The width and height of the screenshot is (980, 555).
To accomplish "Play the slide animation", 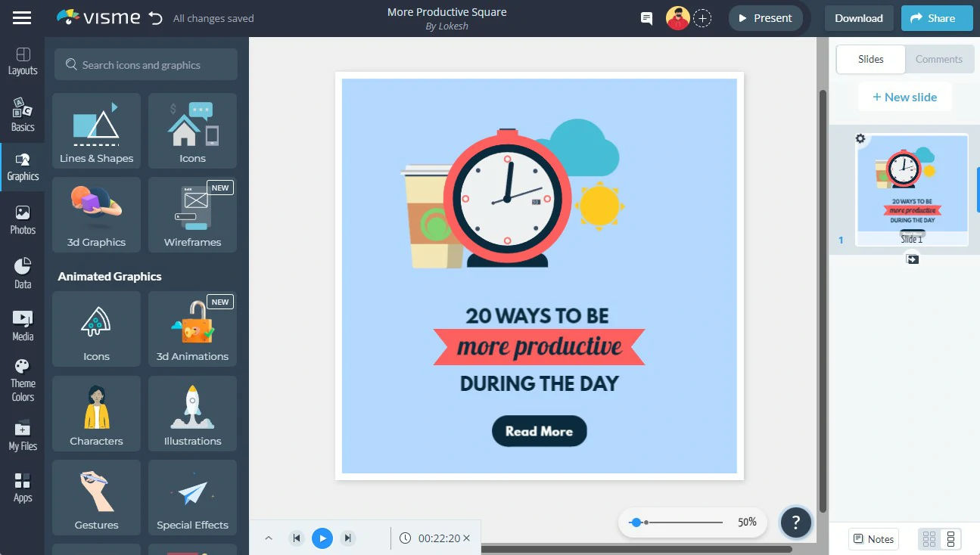I will pos(322,538).
